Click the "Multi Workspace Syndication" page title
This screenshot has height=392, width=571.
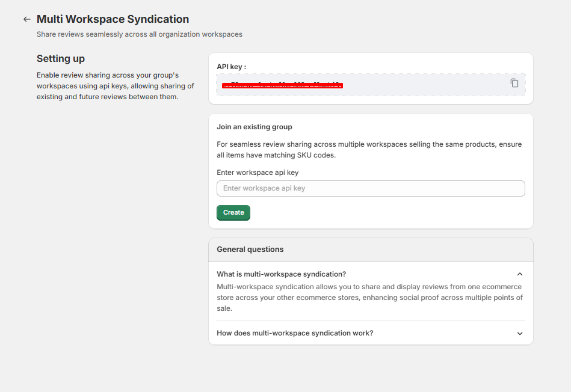[x=113, y=19]
